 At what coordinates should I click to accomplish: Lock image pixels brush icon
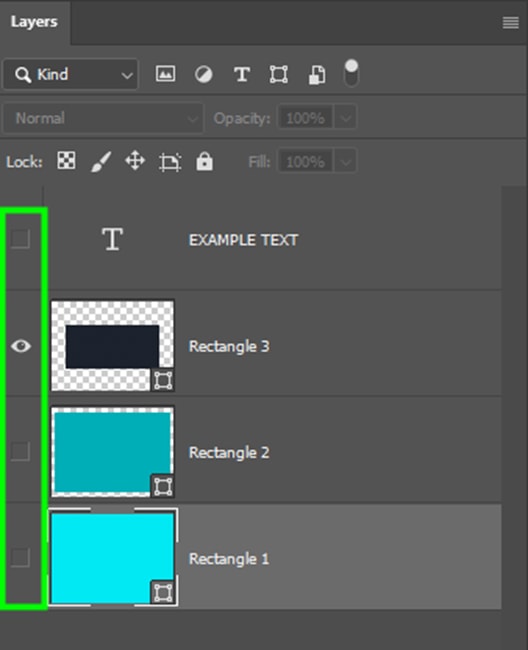(101, 161)
